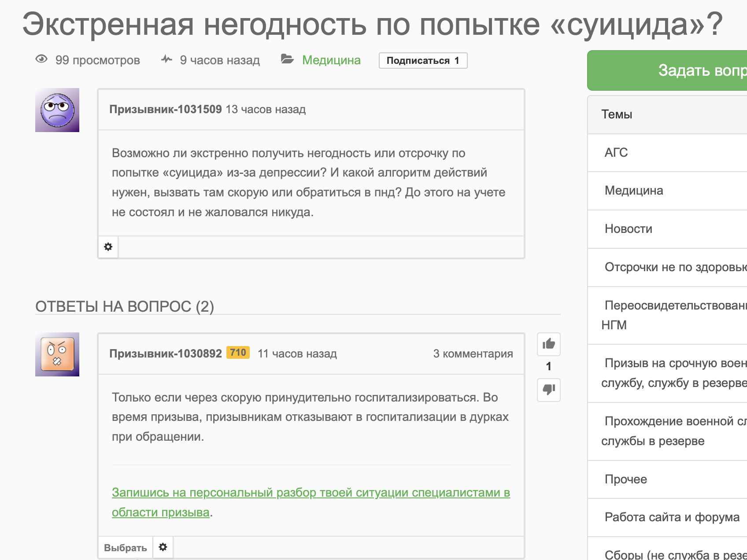The height and width of the screenshot is (560, 747).
Task: Click the thumbs down icon on the answer
Action: [548, 390]
